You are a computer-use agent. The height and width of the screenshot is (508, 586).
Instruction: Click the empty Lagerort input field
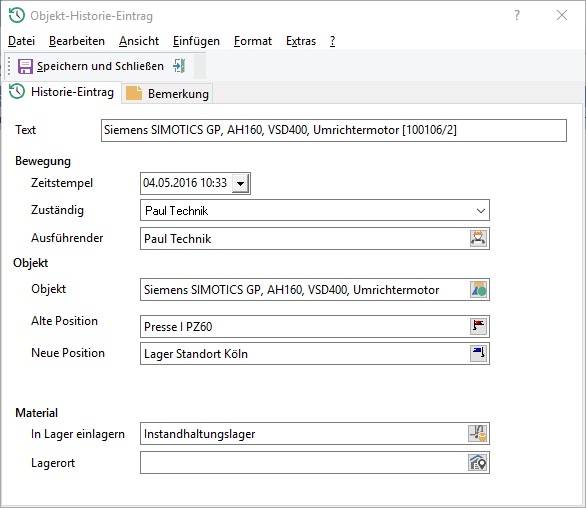pyautogui.click(x=304, y=462)
